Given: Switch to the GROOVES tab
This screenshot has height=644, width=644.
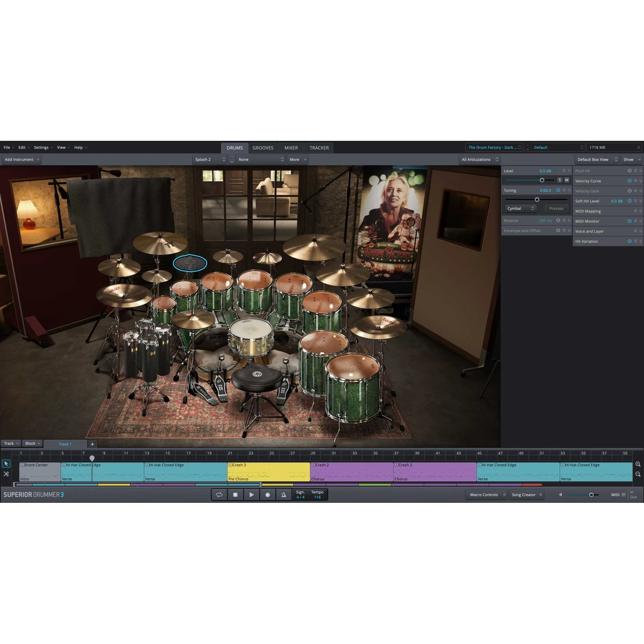Looking at the screenshot, I should pyautogui.click(x=263, y=148).
